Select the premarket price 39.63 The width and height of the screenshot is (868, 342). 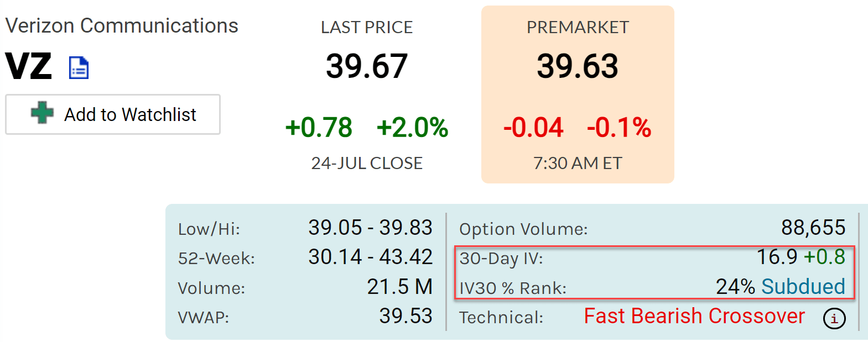pyautogui.click(x=578, y=66)
